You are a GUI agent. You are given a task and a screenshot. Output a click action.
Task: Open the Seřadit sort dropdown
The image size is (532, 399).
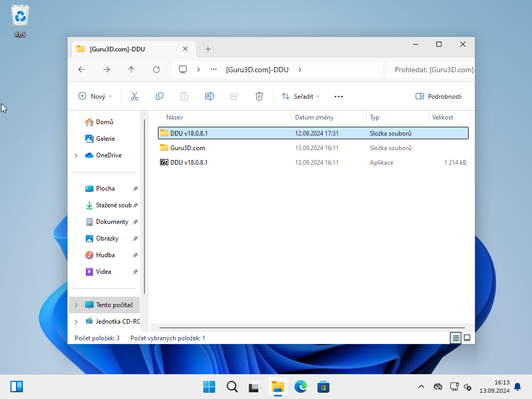(x=300, y=96)
